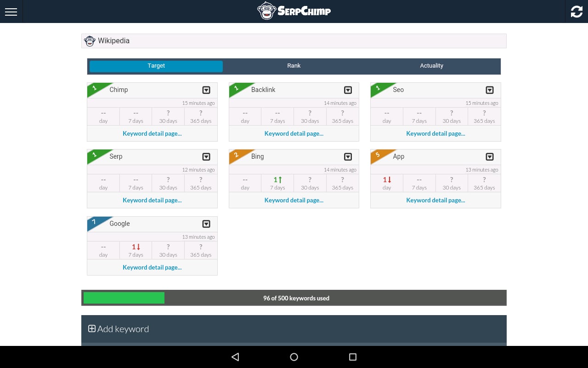
Task: Open Keyword detail page for Seo
Action: 435,133
